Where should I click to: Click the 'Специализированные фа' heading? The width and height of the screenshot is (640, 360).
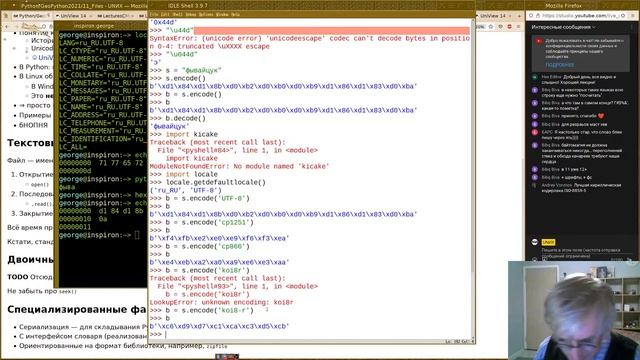76,309
